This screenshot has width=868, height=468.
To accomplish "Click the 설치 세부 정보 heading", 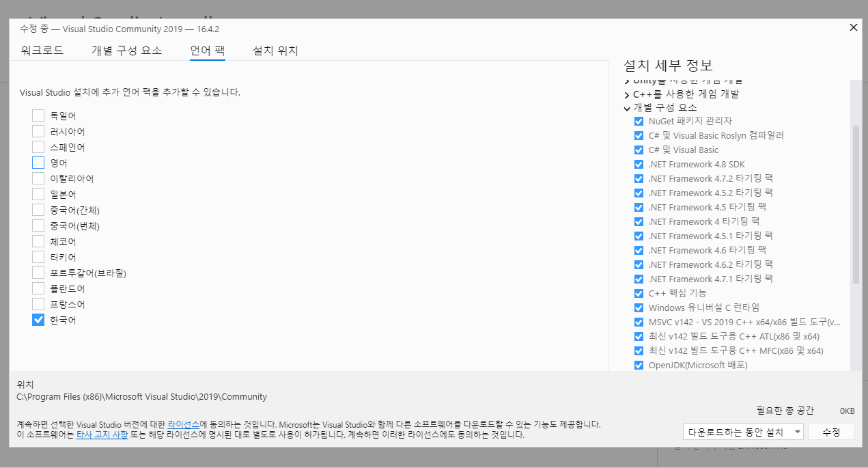I will point(668,66).
